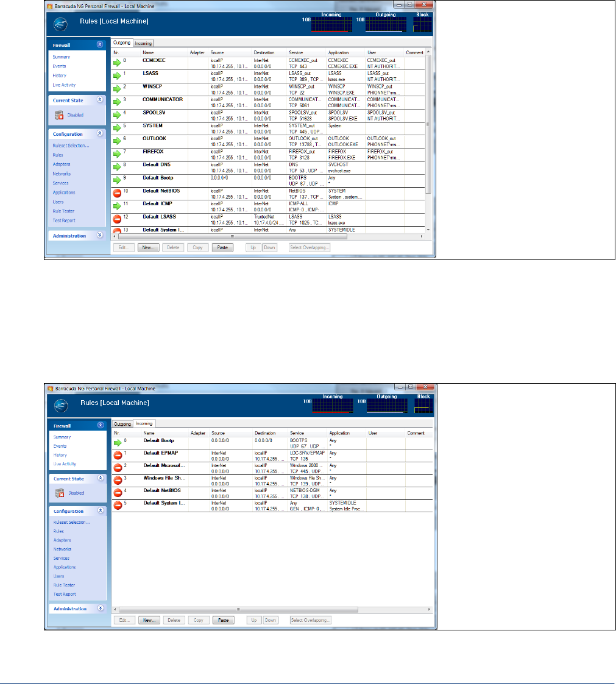Viewport: 616px width, 684px height.
Task: Click the green arrow icon of the FIREFOX rule
Action: pos(117,154)
